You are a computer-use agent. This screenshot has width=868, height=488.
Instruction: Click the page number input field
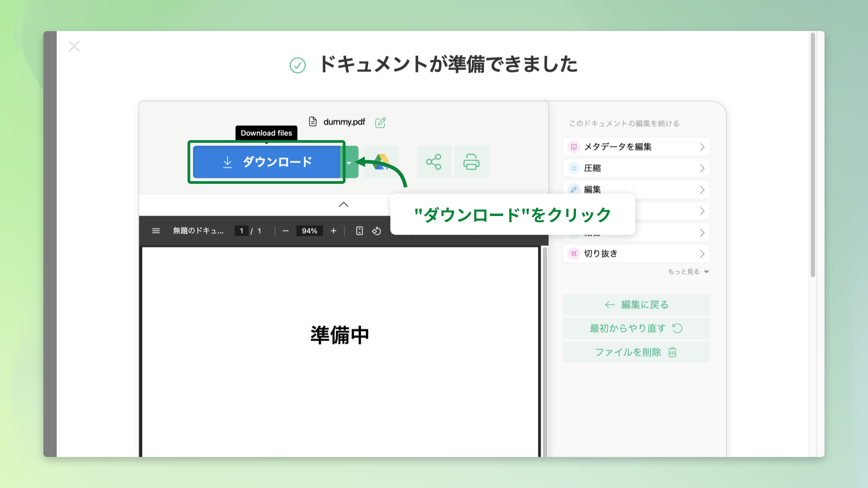[x=241, y=231]
